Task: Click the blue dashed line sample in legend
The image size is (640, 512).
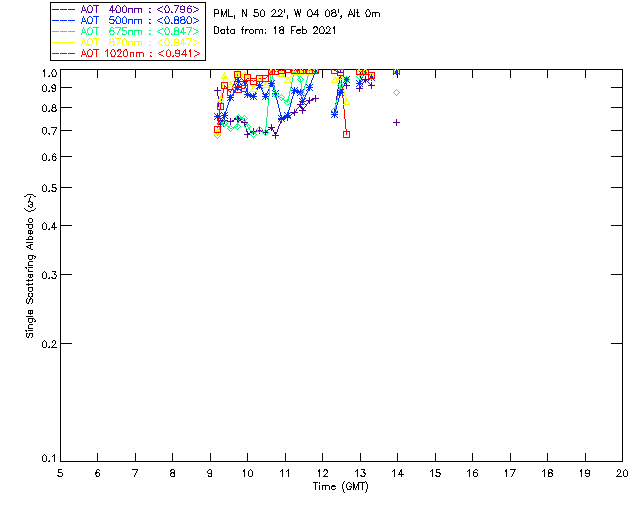Action: pyautogui.click(x=63, y=20)
